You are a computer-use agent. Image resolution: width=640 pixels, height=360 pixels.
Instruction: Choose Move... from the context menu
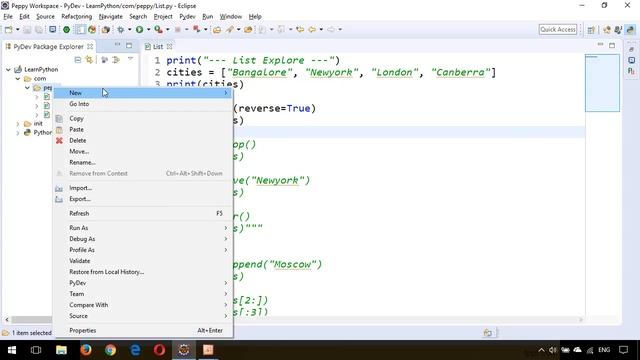(143, 151)
